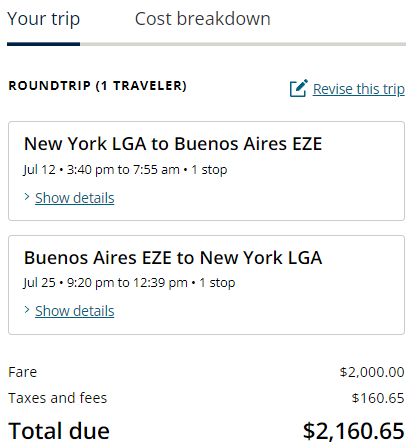Viewport: 418px width, 447px height.
Task: Click the Total due label
Action: [x=59, y=431]
